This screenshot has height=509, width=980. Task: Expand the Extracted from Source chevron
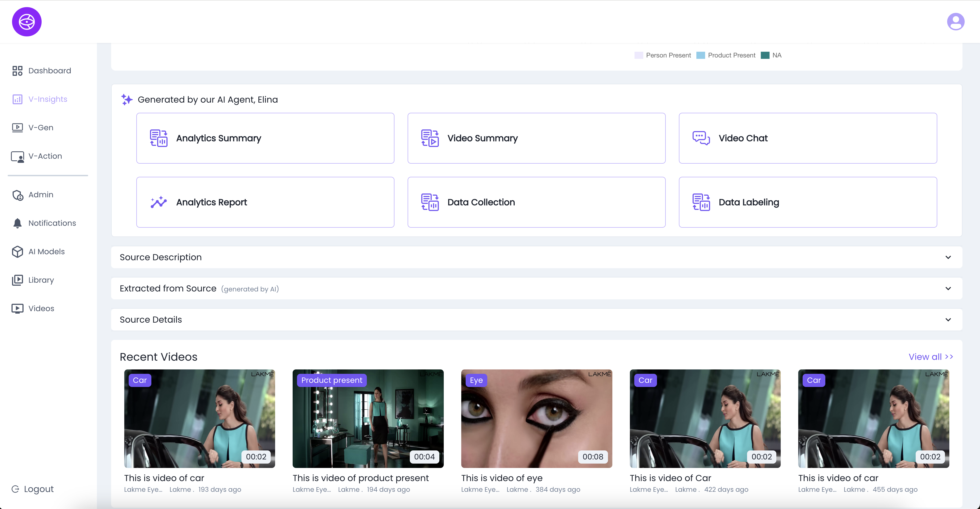[948, 288]
